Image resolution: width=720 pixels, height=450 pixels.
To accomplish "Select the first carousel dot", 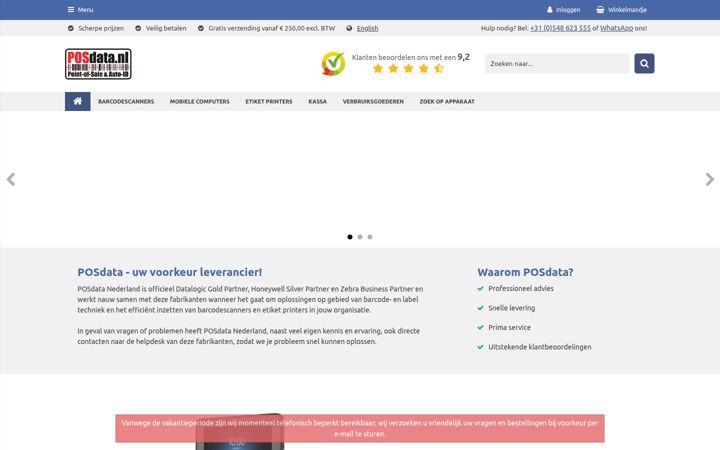I will click(350, 237).
